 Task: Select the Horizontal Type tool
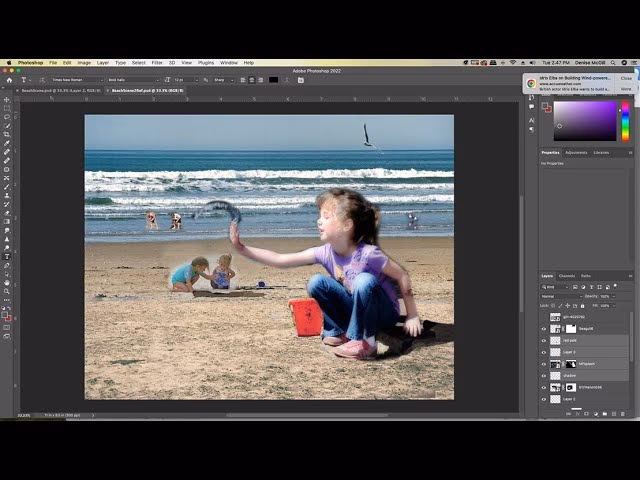click(x=7, y=256)
